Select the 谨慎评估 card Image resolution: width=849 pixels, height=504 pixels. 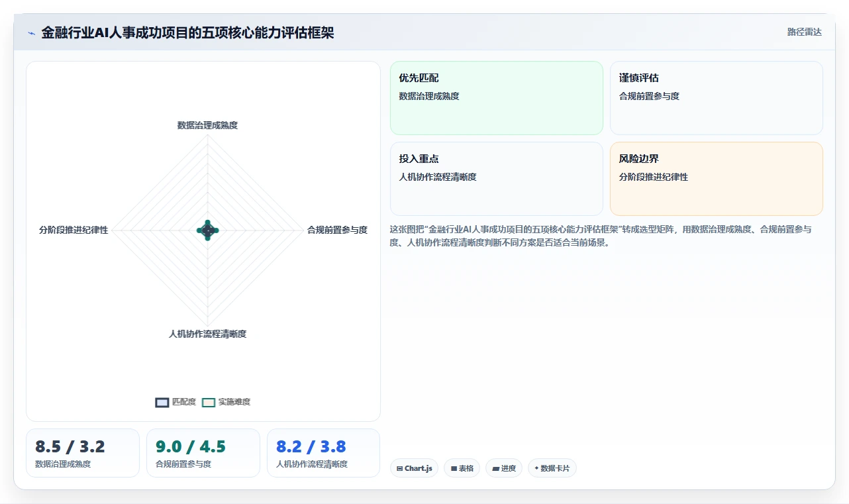pos(717,98)
